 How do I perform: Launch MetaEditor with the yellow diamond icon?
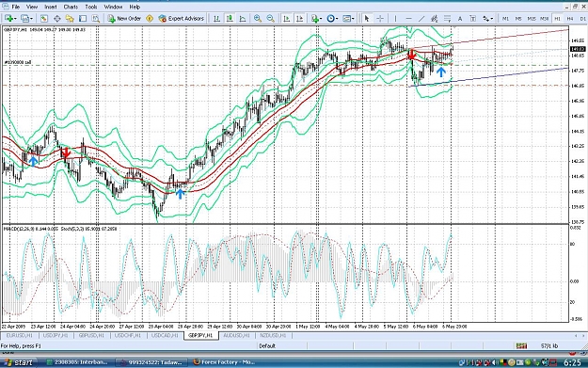click(x=150, y=19)
